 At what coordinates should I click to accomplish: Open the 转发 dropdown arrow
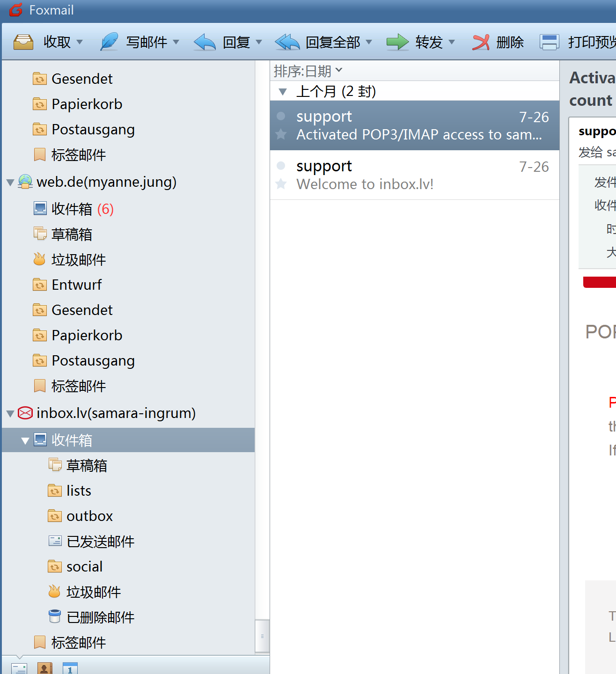pos(452,42)
